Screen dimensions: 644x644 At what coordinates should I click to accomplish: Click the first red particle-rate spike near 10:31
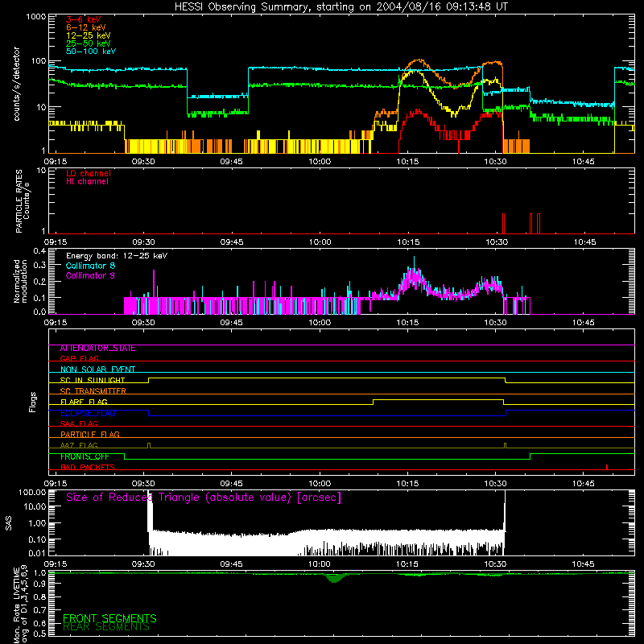(504, 224)
